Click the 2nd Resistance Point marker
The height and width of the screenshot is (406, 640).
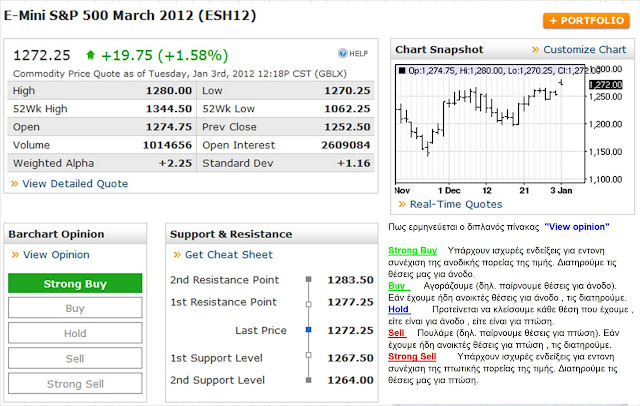pos(309,280)
